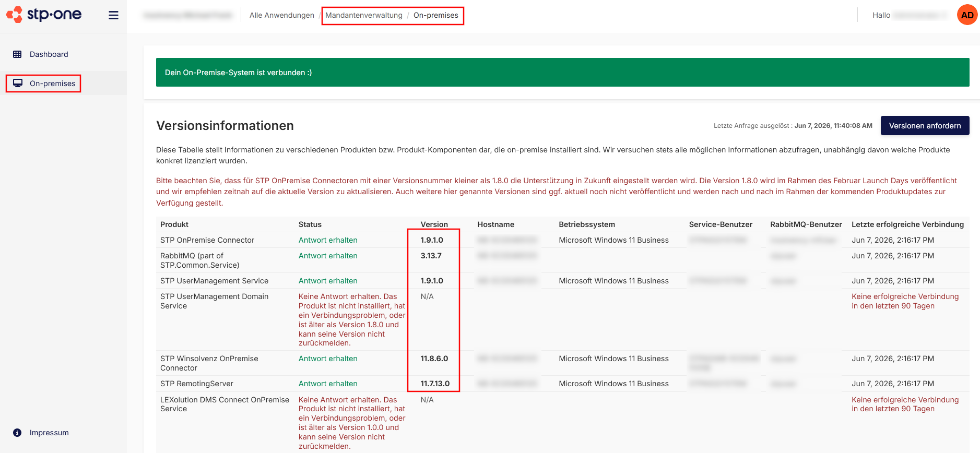Click the Service-Benutzer column header

tap(721, 224)
